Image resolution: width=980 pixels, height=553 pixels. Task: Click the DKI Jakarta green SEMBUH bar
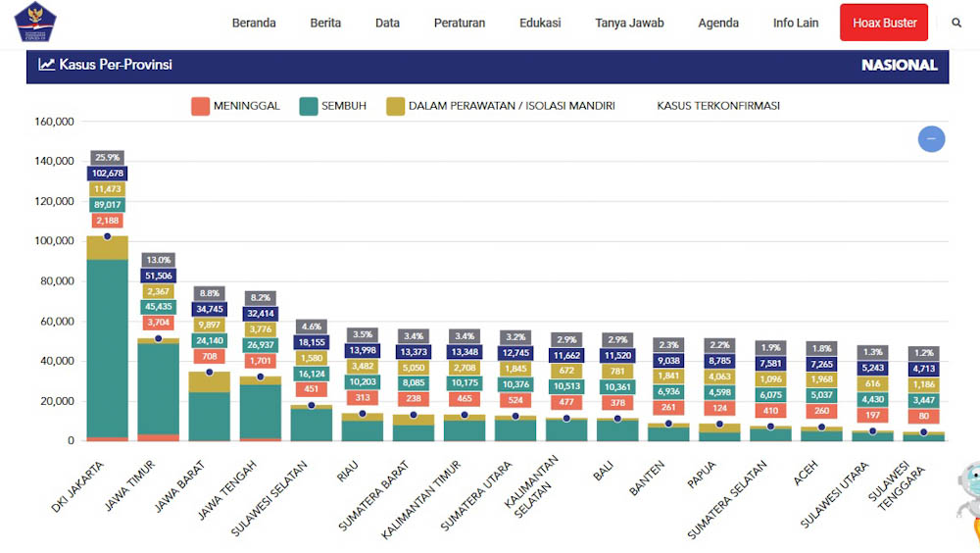[107, 343]
